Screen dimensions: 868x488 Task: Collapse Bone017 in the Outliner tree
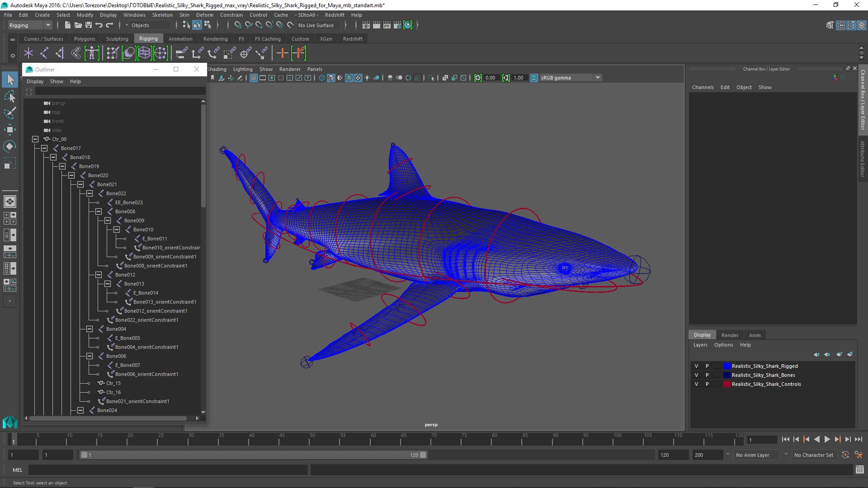44,148
